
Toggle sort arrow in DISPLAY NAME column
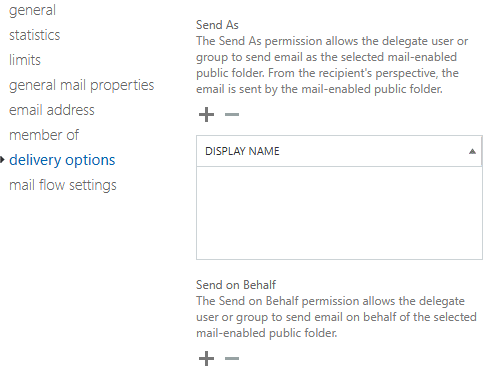click(x=472, y=151)
